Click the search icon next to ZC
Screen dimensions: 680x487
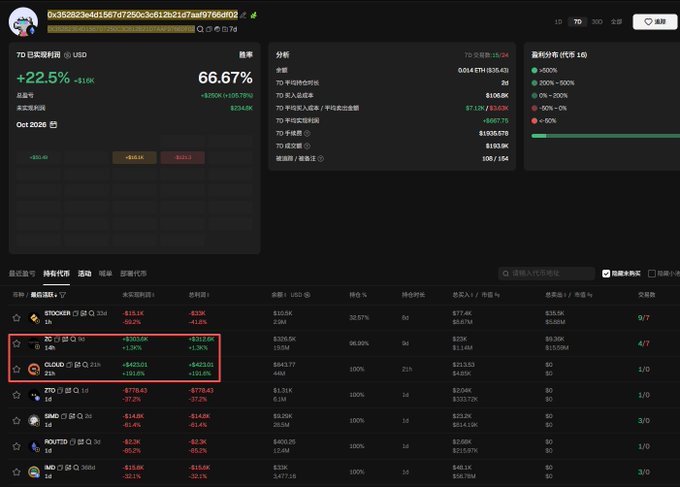pyautogui.click(x=73, y=339)
